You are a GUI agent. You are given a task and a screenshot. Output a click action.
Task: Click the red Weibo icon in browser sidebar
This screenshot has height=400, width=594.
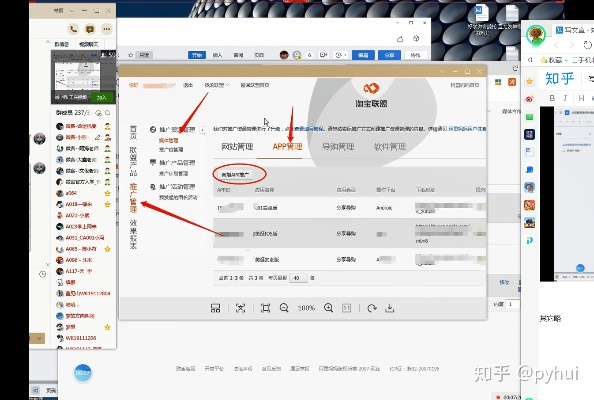529,99
